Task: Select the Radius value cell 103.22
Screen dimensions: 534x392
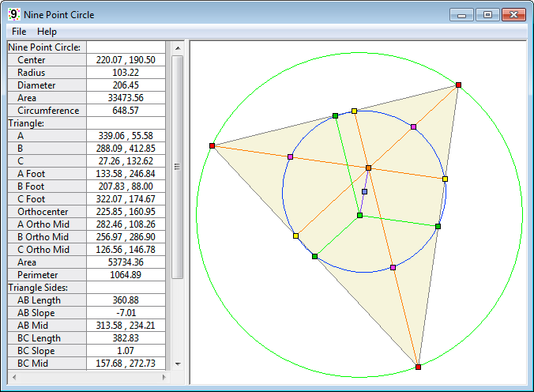Action: [x=126, y=73]
